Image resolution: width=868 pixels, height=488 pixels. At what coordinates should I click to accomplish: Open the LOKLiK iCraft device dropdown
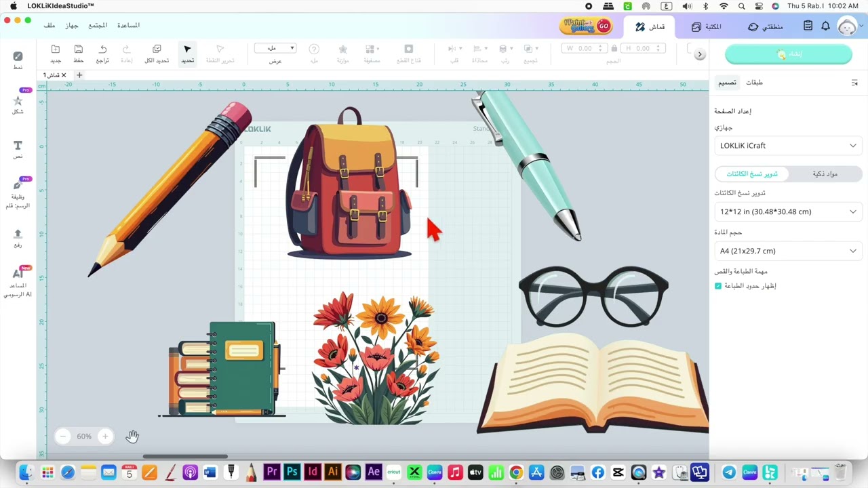coord(788,146)
